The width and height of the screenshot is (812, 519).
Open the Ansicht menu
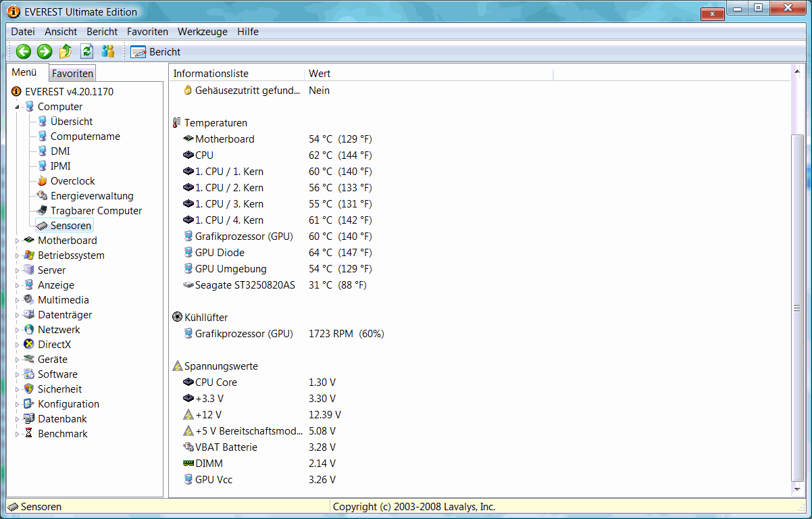coord(61,31)
